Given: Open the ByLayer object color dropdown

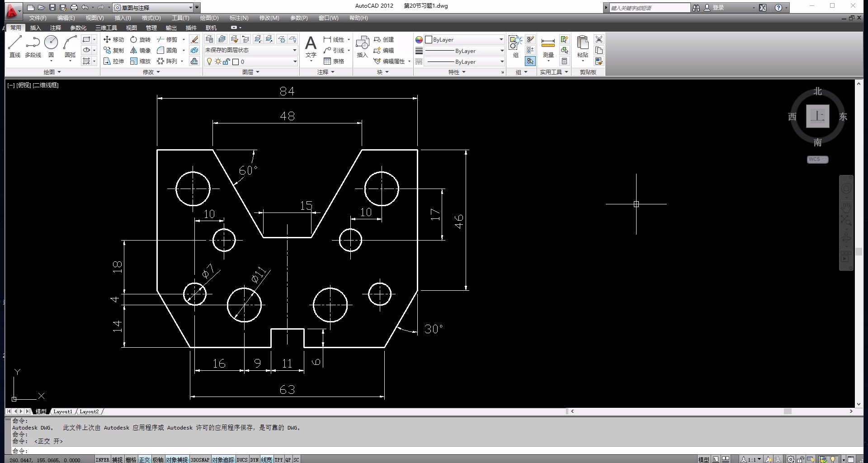Looking at the screenshot, I should coord(465,39).
